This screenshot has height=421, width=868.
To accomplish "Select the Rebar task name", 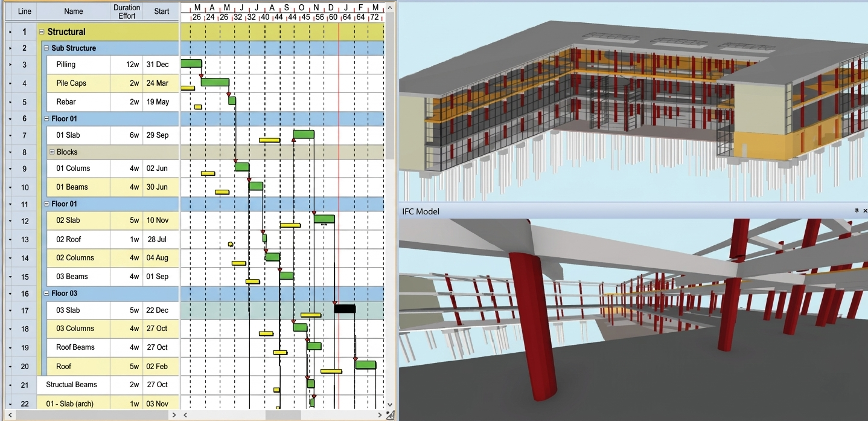I will point(66,102).
